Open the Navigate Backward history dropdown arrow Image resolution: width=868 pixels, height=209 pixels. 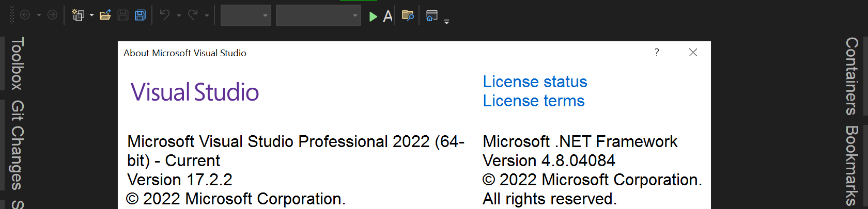(x=39, y=15)
